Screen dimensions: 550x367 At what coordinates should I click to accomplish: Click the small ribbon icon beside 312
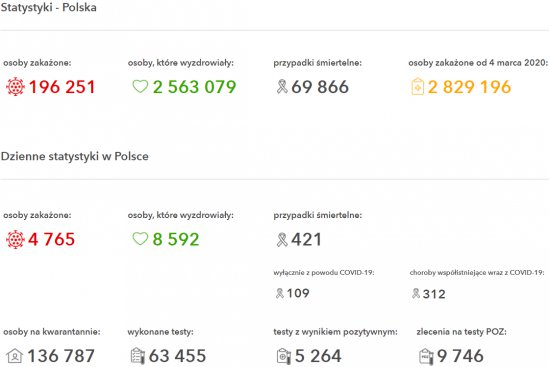click(x=416, y=293)
